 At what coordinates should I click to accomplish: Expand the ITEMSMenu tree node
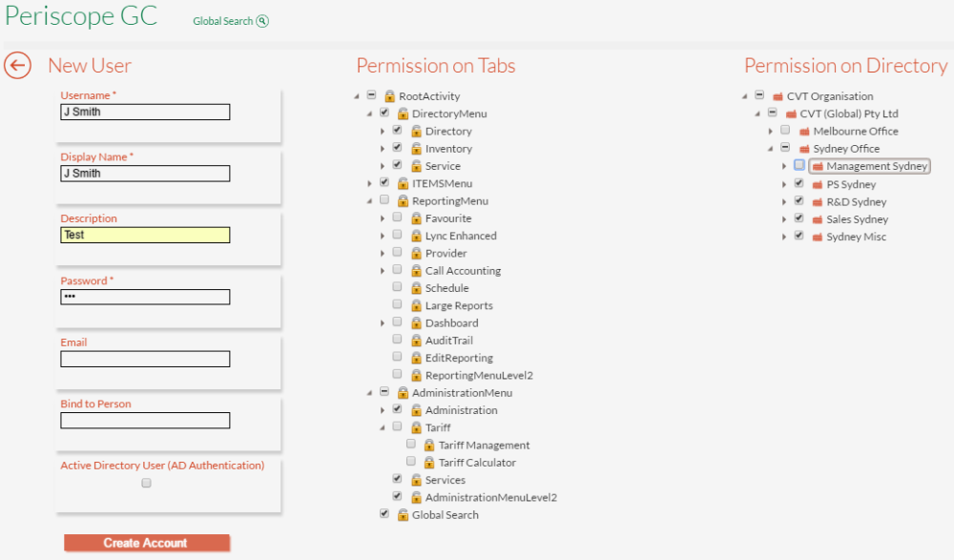(369, 183)
